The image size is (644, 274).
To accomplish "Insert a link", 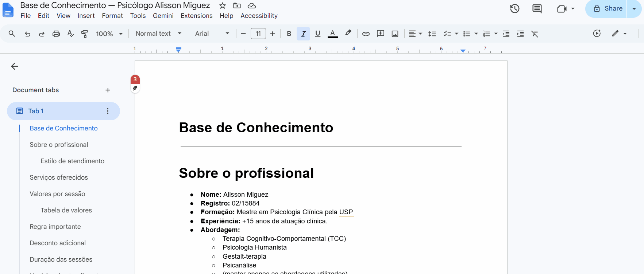I will point(366,34).
